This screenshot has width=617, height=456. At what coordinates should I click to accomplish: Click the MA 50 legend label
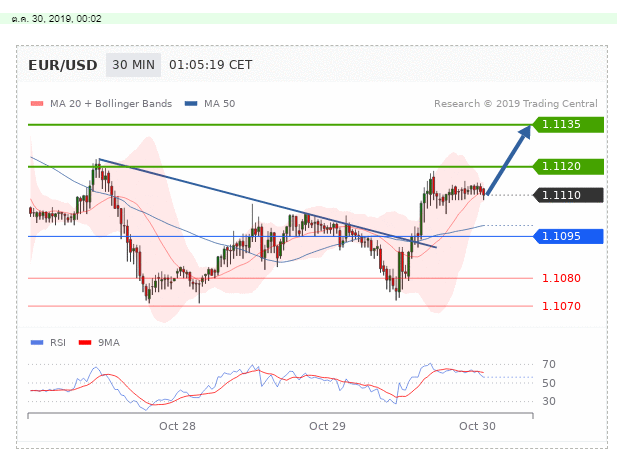[x=219, y=104]
